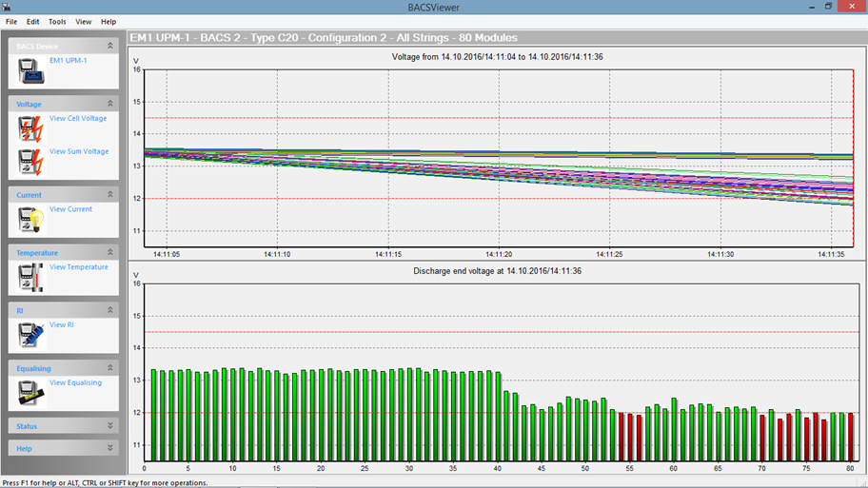Select the EM1 UPM-1 device link

[68, 61]
